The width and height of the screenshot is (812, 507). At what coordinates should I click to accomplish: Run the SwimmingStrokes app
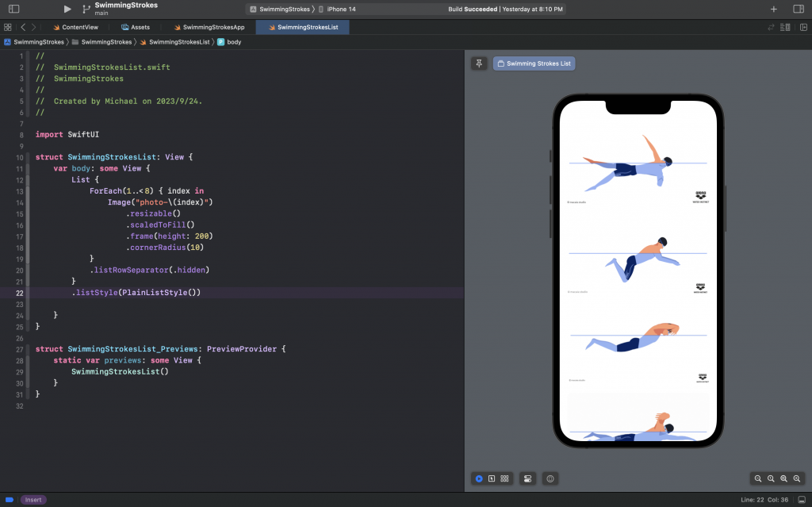[67, 9]
